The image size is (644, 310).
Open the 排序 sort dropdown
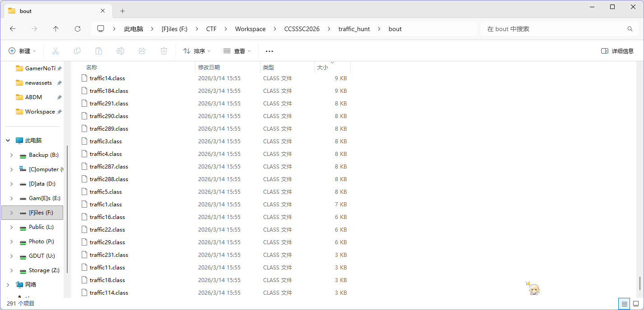197,51
